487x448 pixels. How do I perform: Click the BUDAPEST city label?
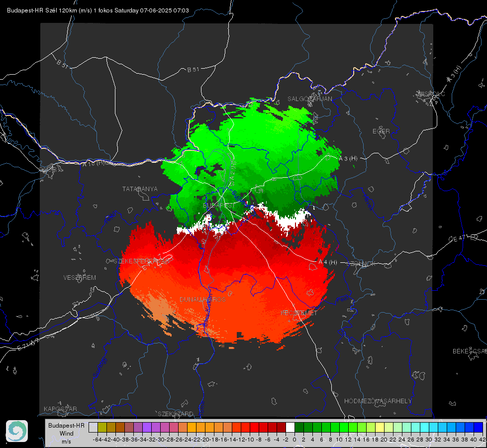[x=219, y=206]
